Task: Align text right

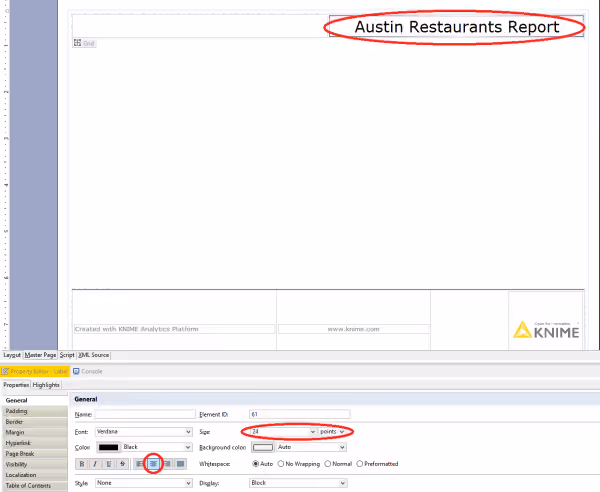Action: 167,464
